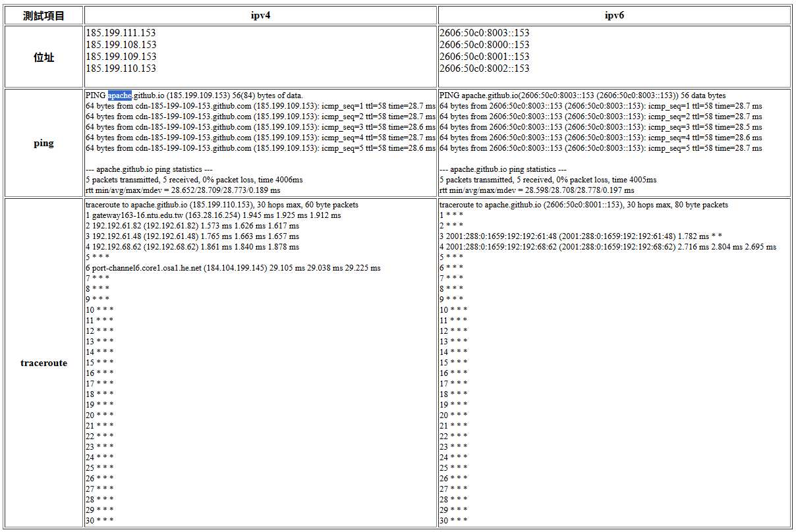
Task: Click IPv4 address 185.199.111.153
Action: point(121,33)
